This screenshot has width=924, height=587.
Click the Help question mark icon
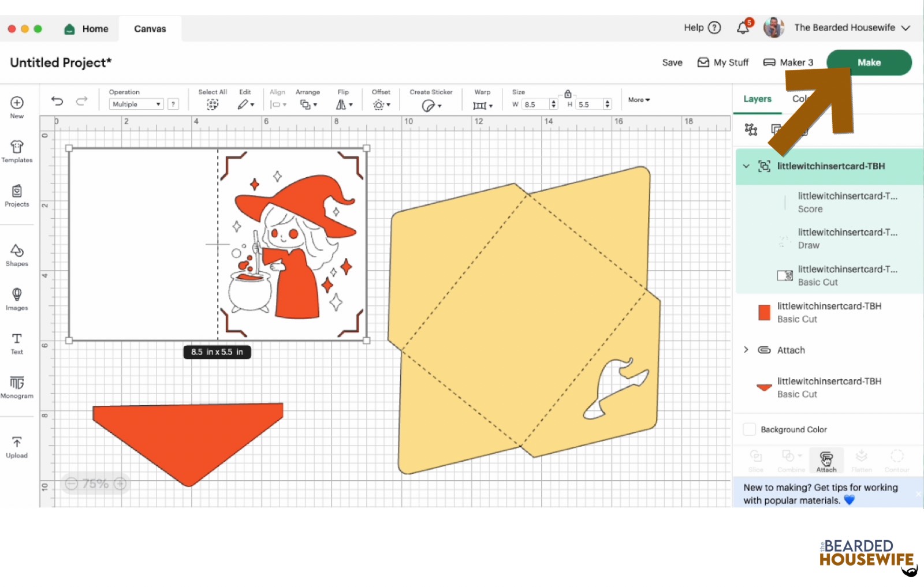pyautogui.click(x=714, y=28)
